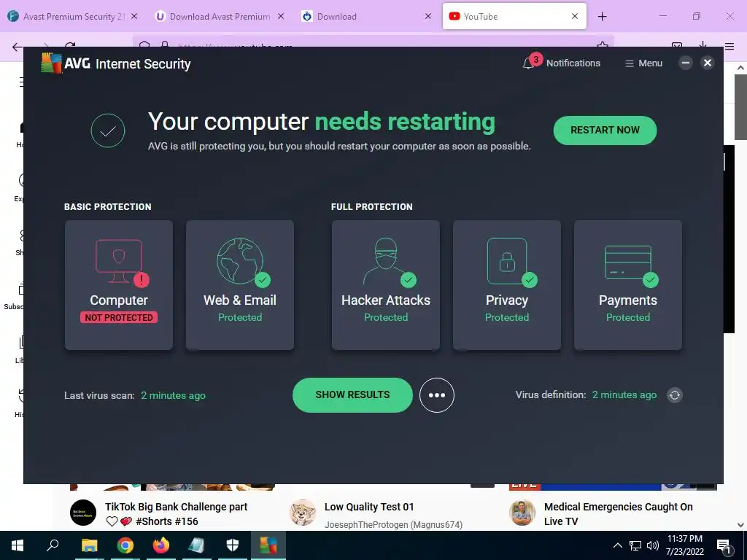Open JoesephTheProtogen channel link
The image size is (747, 560).
pyautogui.click(x=393, y=525)
